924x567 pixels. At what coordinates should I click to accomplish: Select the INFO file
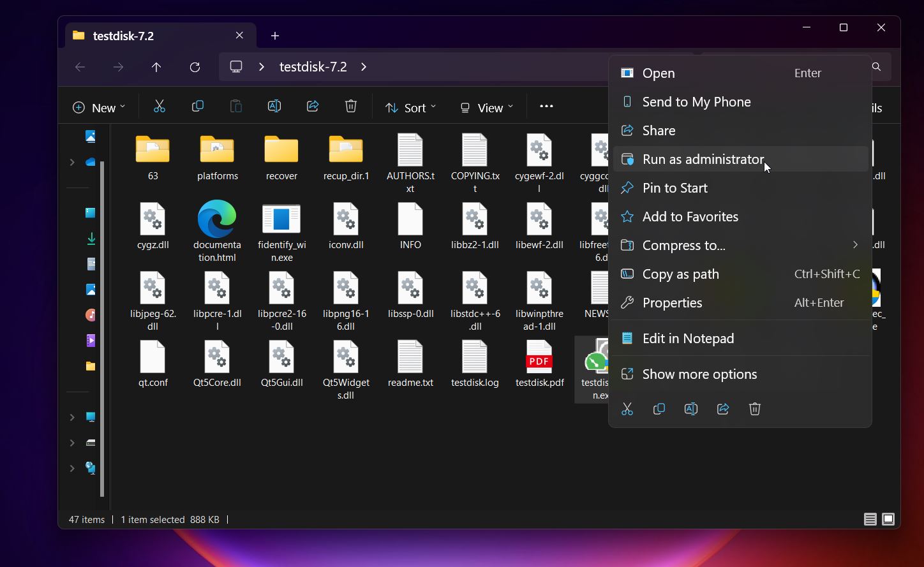point(410,226)
